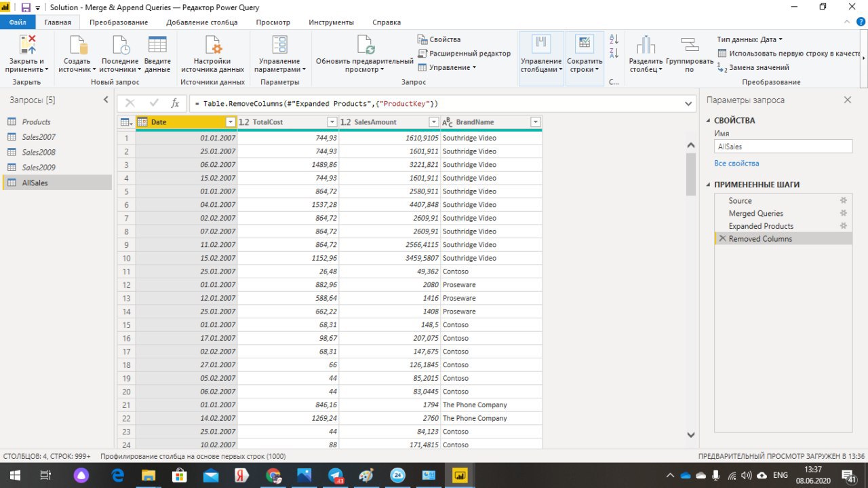
Task: Sort descending with the Z-A icon
Action: (614, 53)
